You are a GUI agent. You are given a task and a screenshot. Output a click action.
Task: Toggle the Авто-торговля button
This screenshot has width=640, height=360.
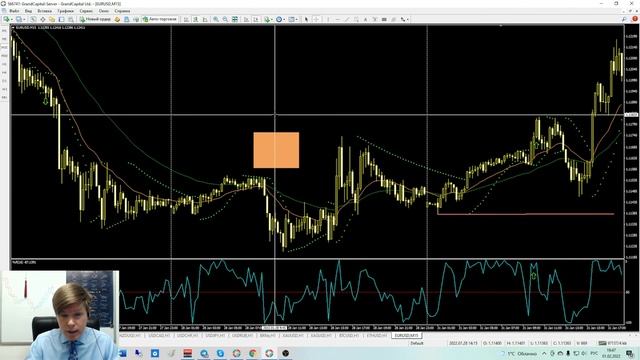tap(160, 19)
